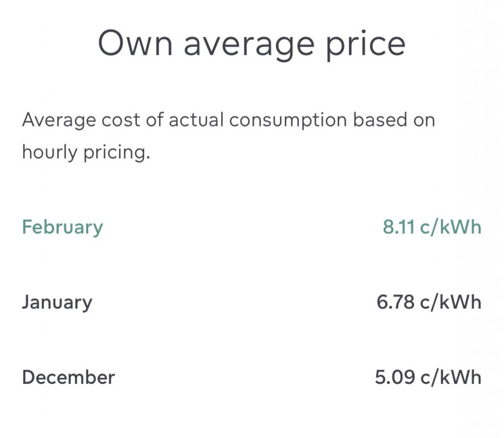Select the highlighted February row label
The height and width of the screenshot is (438, 504).
pos(62,228)
